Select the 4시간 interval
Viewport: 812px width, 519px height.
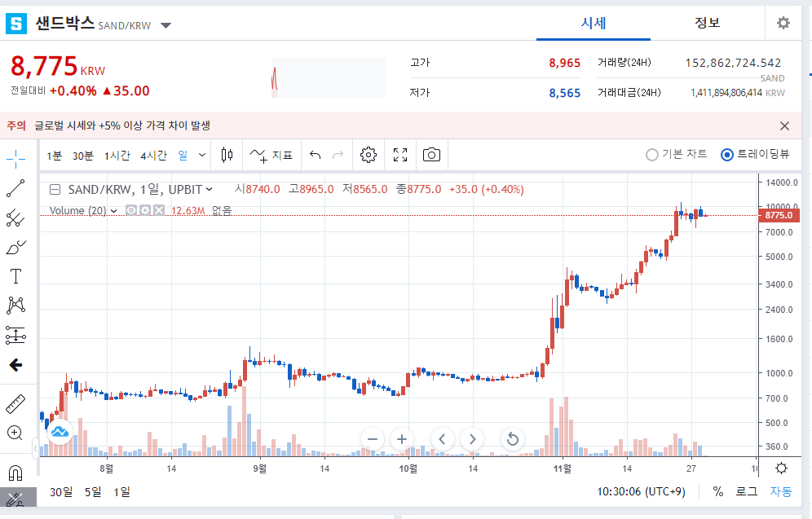tap(154, 156)
